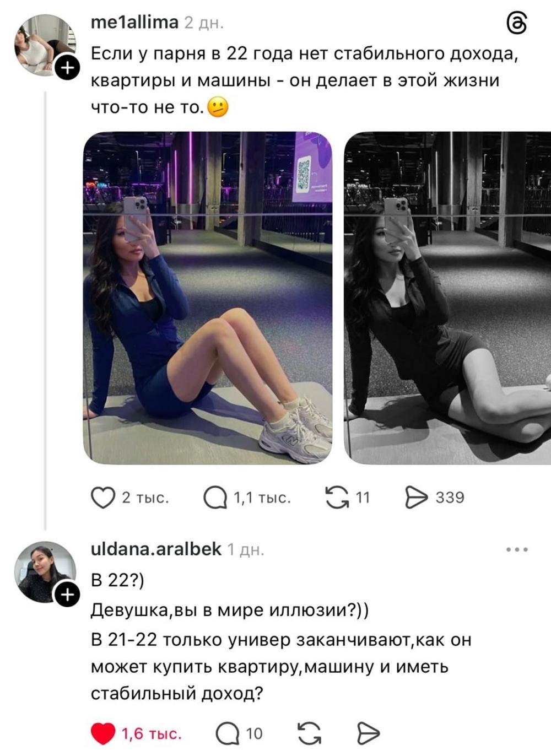Image resolution: width=551 pixels, height=756 pixels.
Task: Open me1allima profile username
Action: [134, 23]
